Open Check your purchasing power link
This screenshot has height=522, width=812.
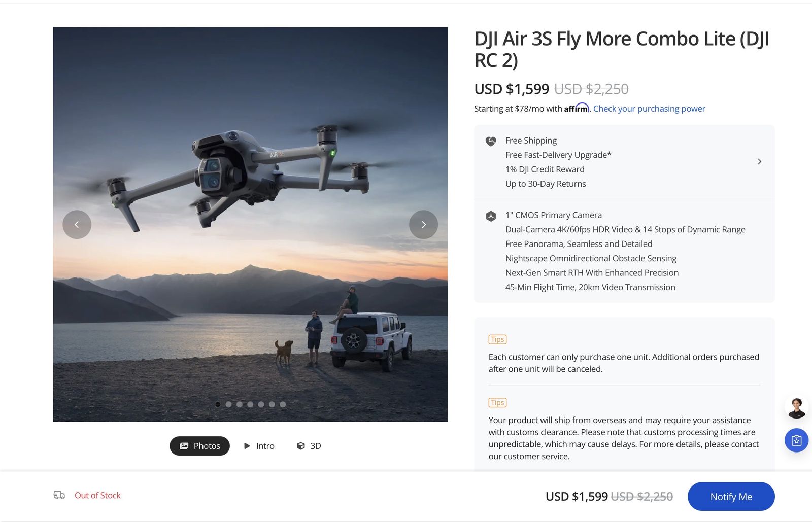coord(649,109)
